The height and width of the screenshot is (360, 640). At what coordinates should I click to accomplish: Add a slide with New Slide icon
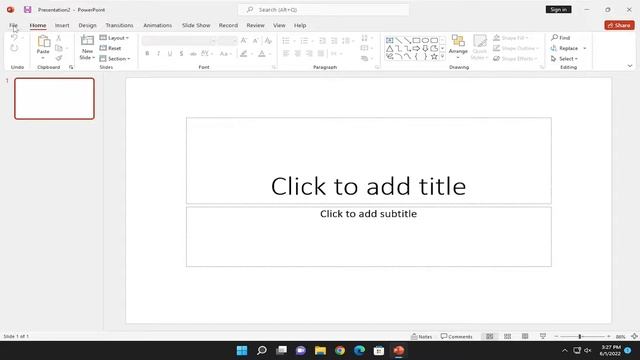[87, 40]
